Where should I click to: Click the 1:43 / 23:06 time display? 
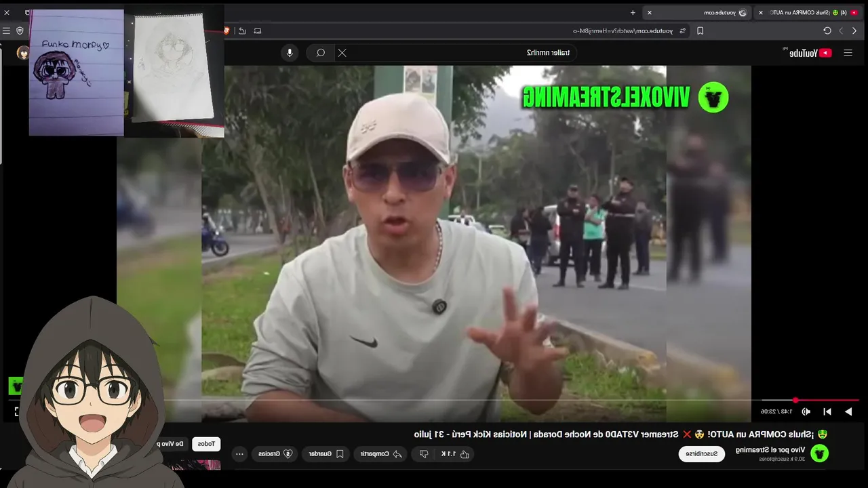click(776, 411)
